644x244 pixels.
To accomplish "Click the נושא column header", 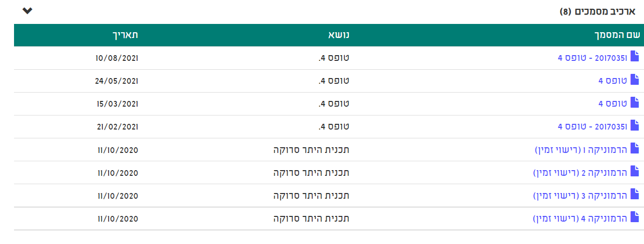I will pyautogui.click(x=338, y=35).
